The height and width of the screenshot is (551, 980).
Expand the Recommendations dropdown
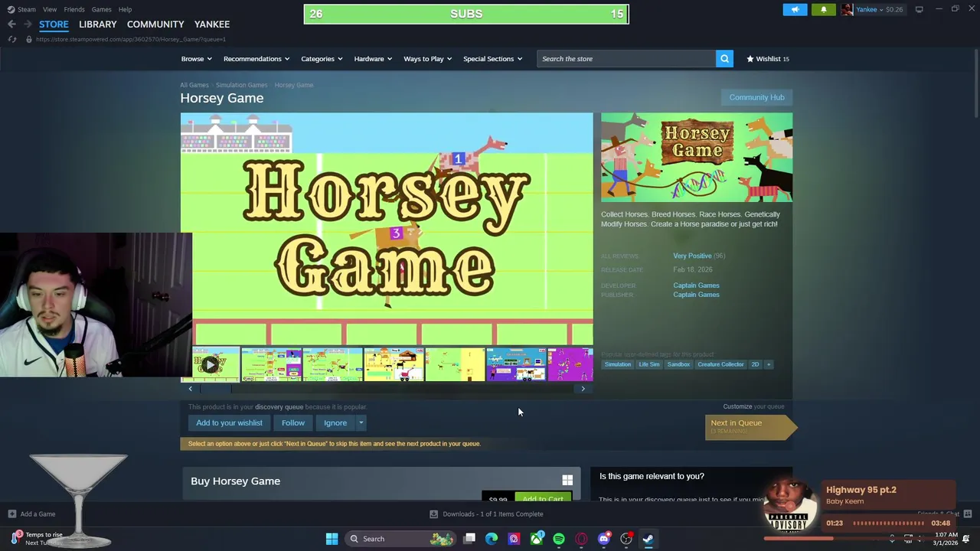click(256, 59)
